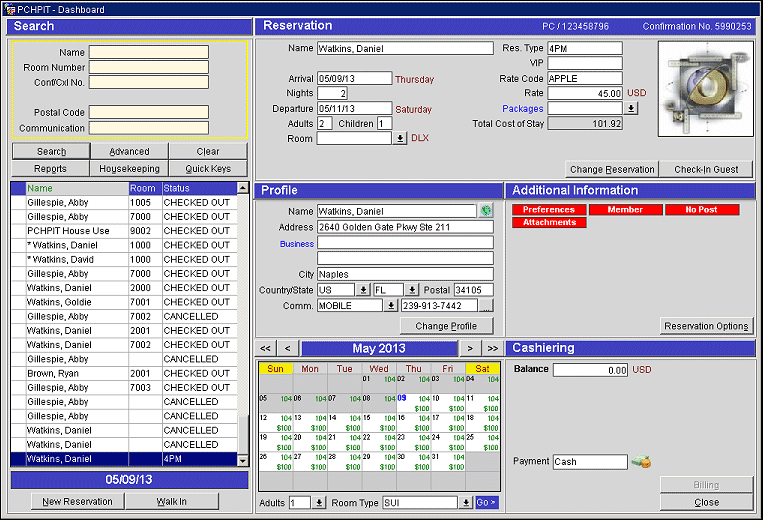Select the Brown, Ryan row in results
The image size is (763, 520).
click(75, 373)
